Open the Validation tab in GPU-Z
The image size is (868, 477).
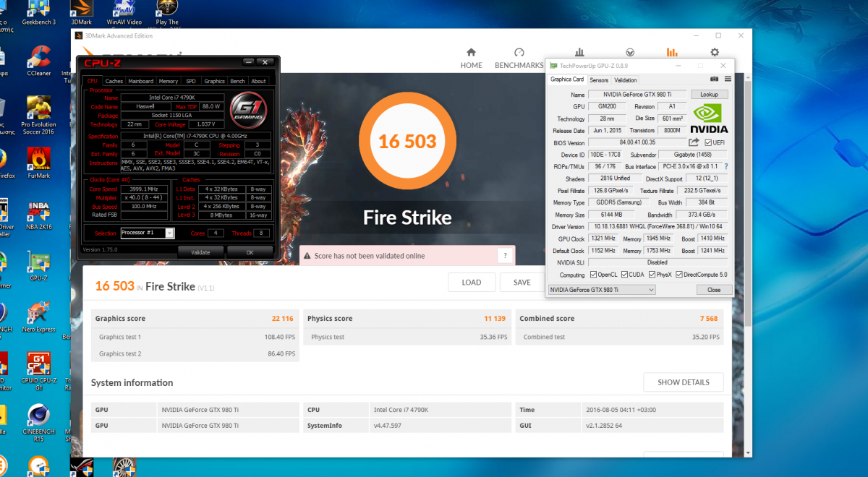tap(626, 80)
